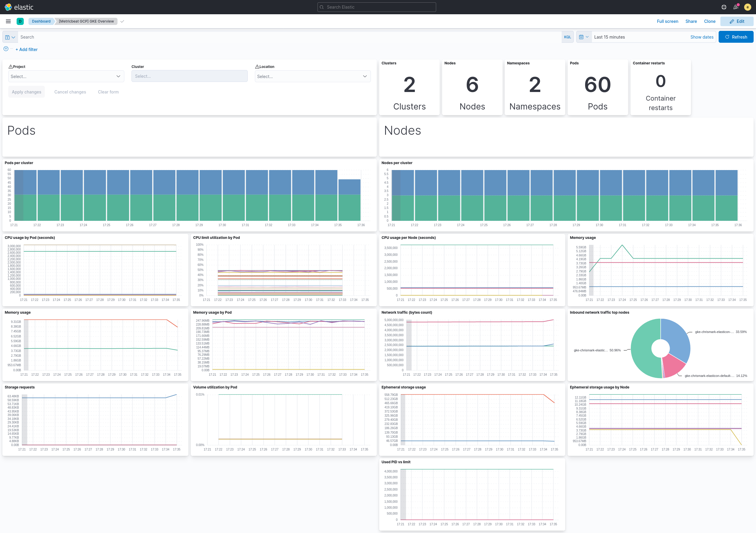Open the user profile avatar marked 'e'

point(747,7)
